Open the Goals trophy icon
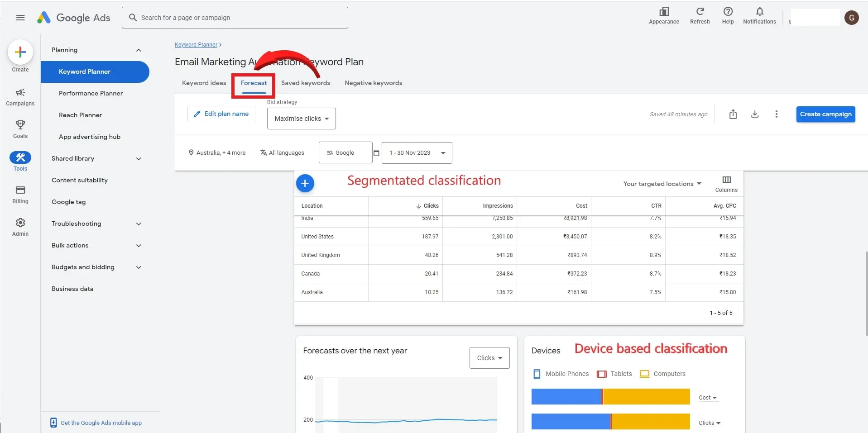 pyautogui.click(x=20, y=125)
